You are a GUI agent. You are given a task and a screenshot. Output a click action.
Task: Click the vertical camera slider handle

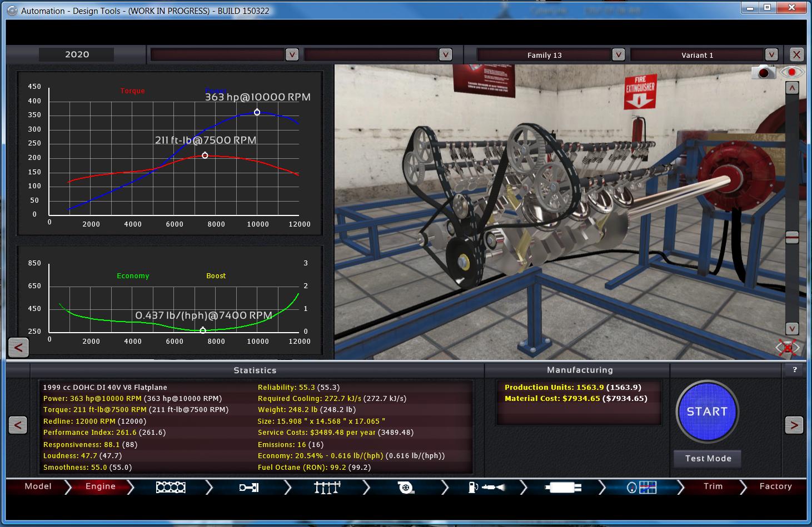(792, 237)
